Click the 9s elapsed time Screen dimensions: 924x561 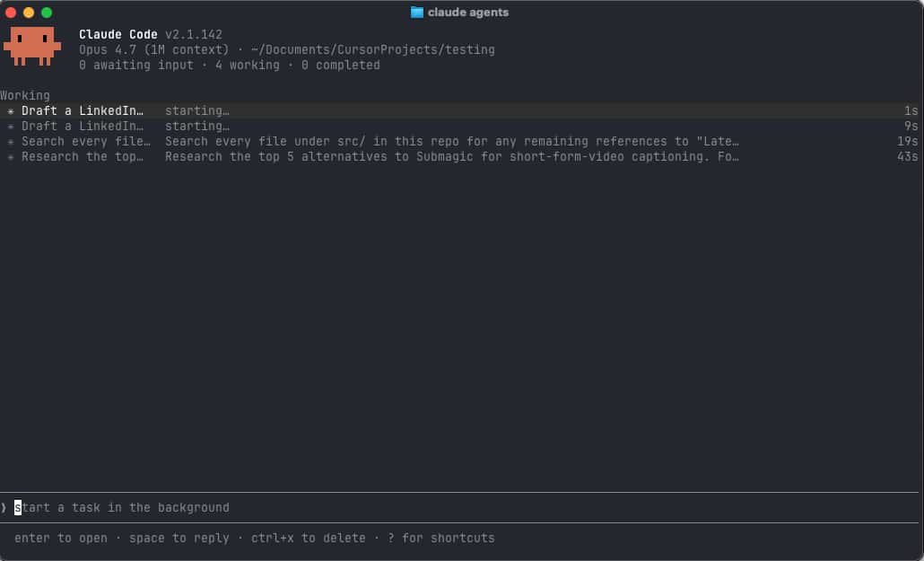911,127
